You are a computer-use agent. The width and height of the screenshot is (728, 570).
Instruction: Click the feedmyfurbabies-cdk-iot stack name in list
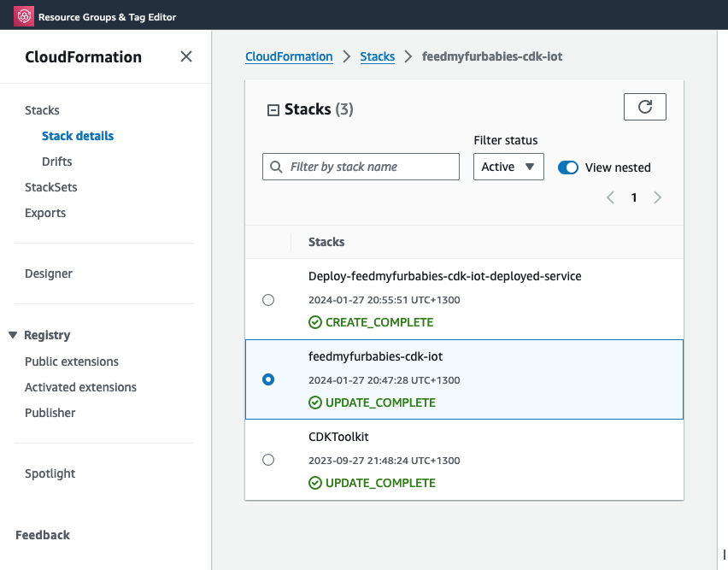[376, 356]
